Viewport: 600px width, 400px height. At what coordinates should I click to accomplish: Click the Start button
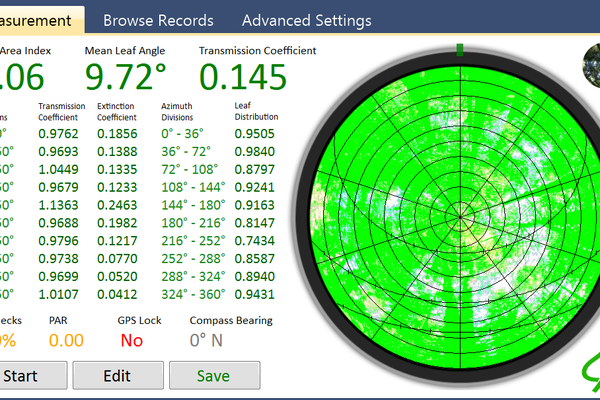(33, 376)
